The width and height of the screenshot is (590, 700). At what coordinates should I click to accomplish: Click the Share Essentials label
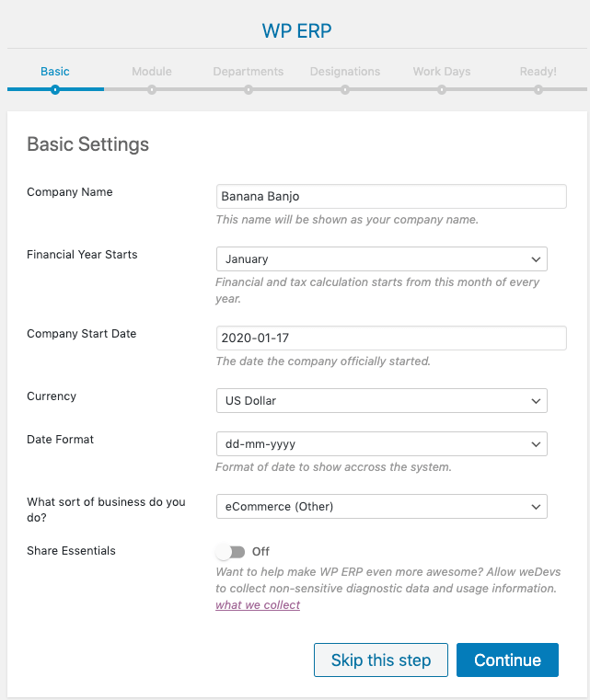point(71,550)
